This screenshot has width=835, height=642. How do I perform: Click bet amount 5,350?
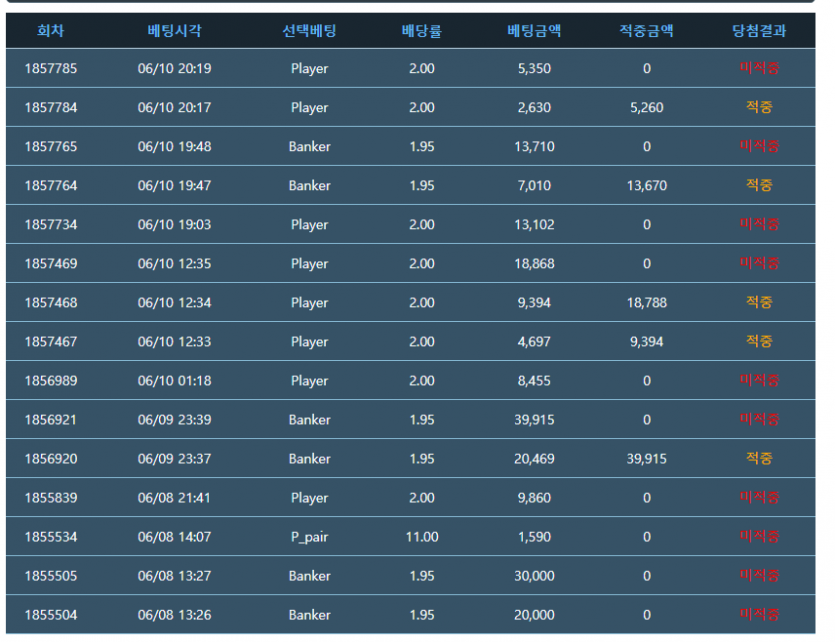(534, 69)
